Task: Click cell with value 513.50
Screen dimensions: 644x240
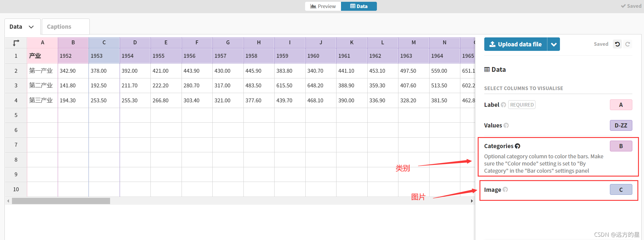Action: (445, 86)
